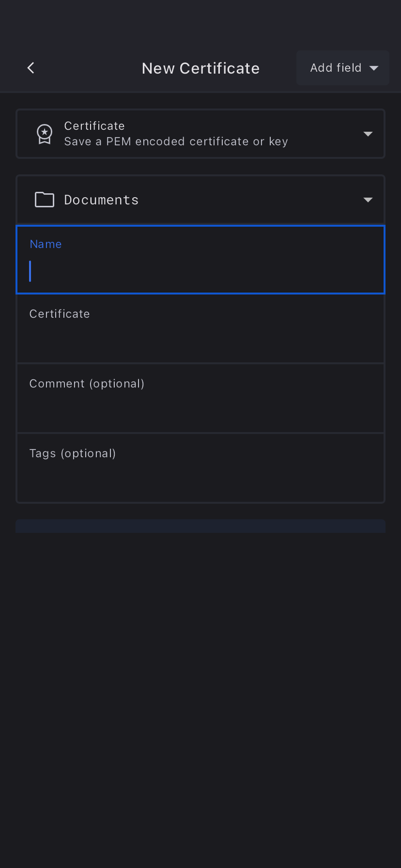Expand the Documents folder selector arrow
The image size is (401, 868).
pyautogui.click(x=368, y=200)
